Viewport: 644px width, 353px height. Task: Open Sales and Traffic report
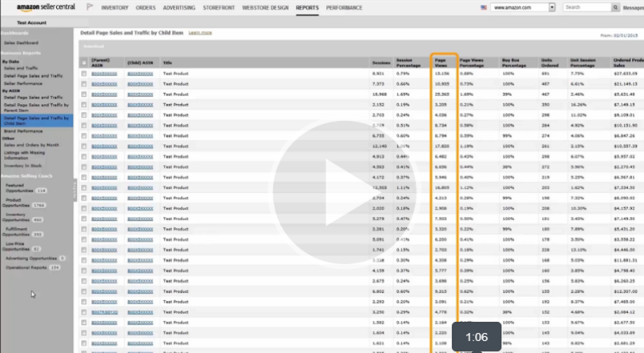pos(21,68)
